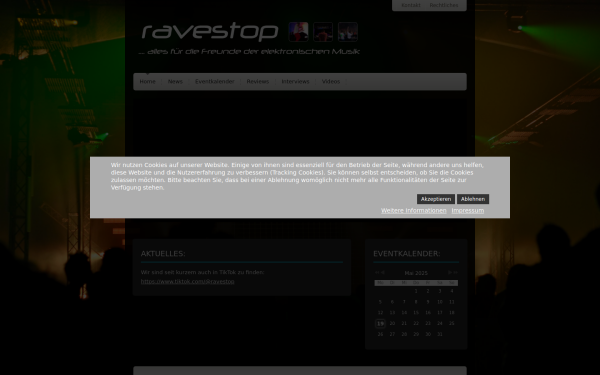The width and height of the screenshot is (600, 375).
Task: Go to previous year in event calendar
Action: pyautogui.click(x=377, y=272)
